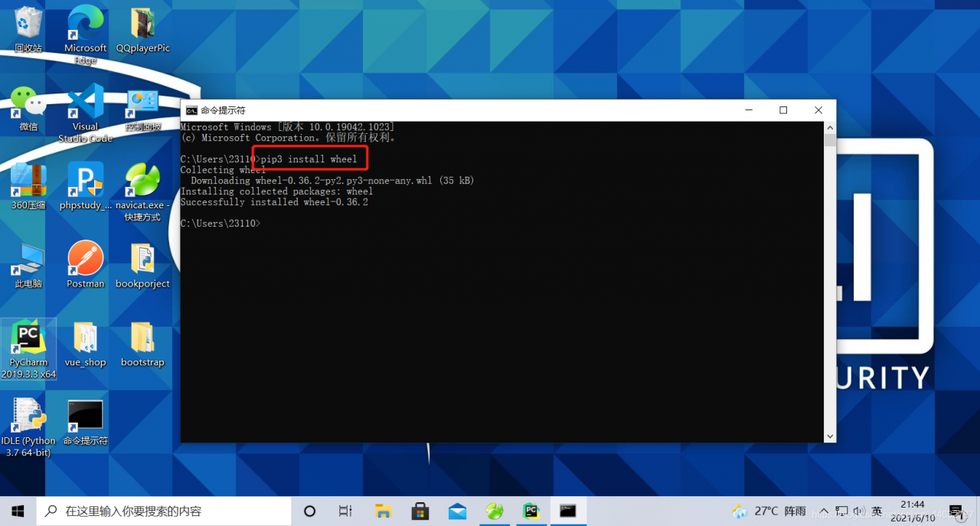The height and width of the screenshot is (526, 980).
Task: Open the command prompt title bar system menu icon
Action: [191, 110]
